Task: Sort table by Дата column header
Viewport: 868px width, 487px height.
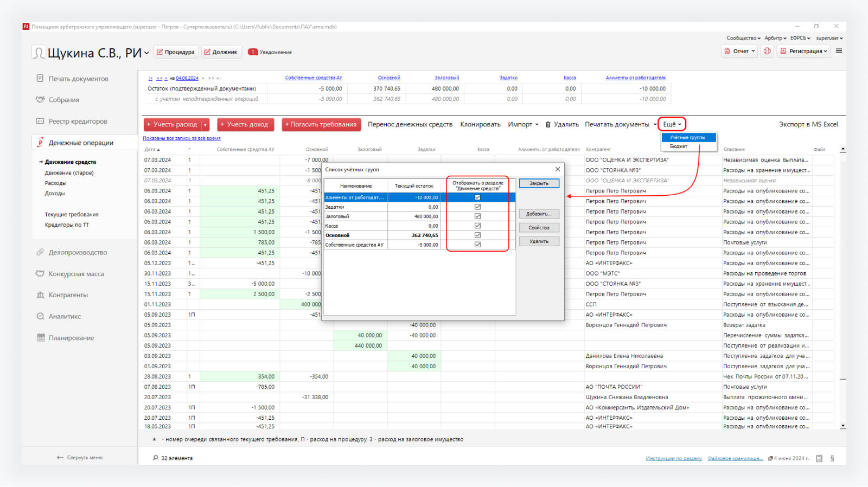Action: click(x=152, y=149)
